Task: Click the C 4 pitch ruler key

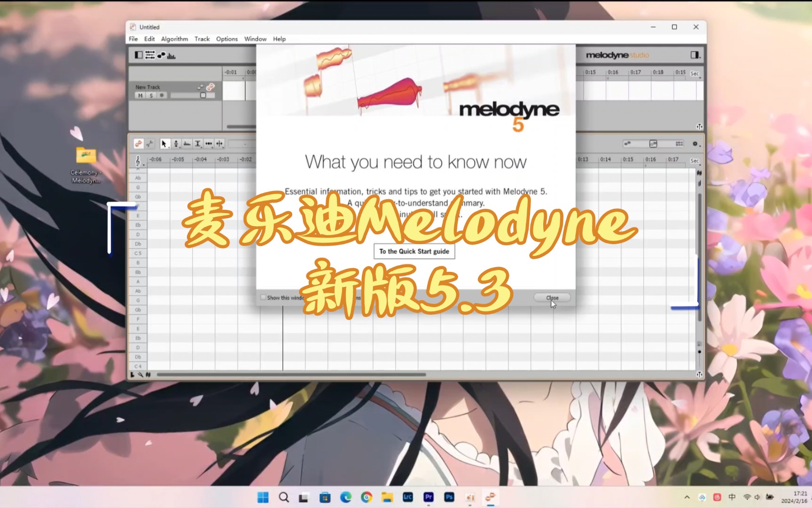Action: point(138,366)
